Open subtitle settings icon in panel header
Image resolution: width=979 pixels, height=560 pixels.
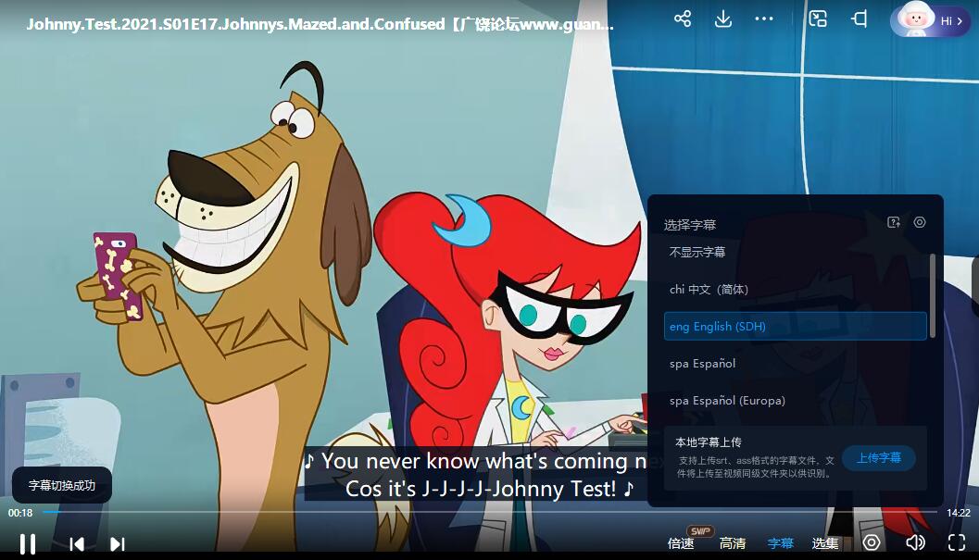tap(920, 222)
